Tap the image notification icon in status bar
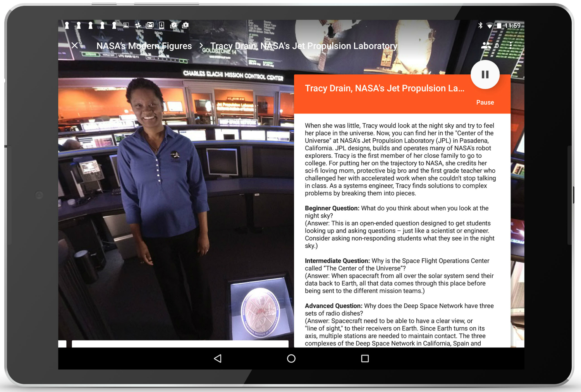 [x=126, y=25]
